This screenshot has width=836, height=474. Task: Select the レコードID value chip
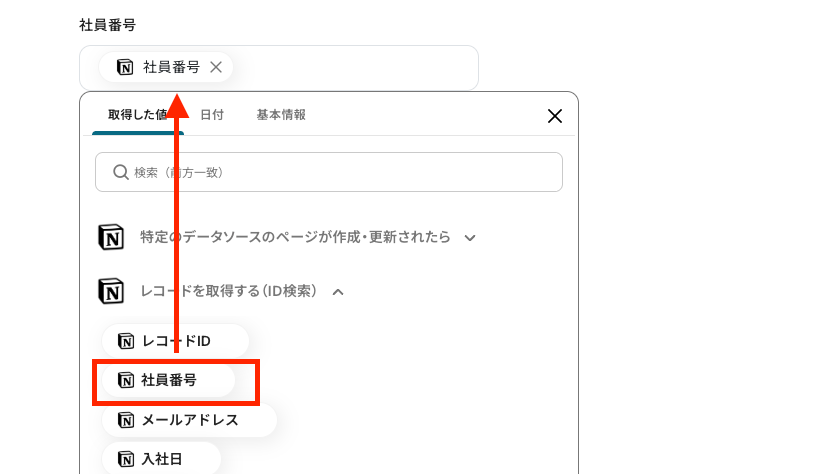click(x=175, y=341)
